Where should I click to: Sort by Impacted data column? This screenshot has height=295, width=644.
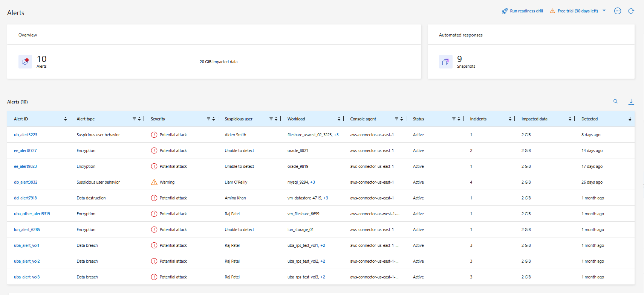[570, 119]
